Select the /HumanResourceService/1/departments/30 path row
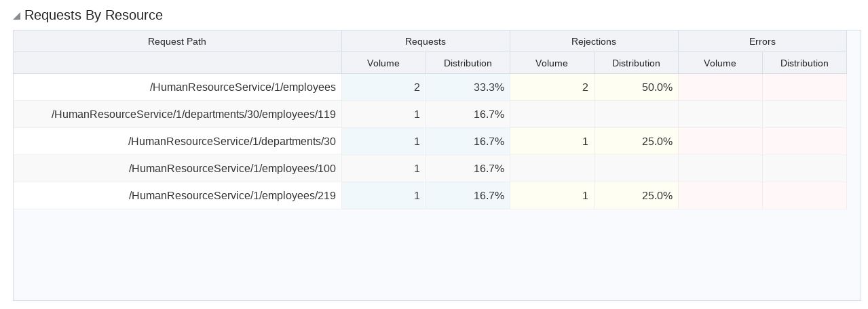The width and height of the screenshot is (868, 309). [x=231, y=142]
